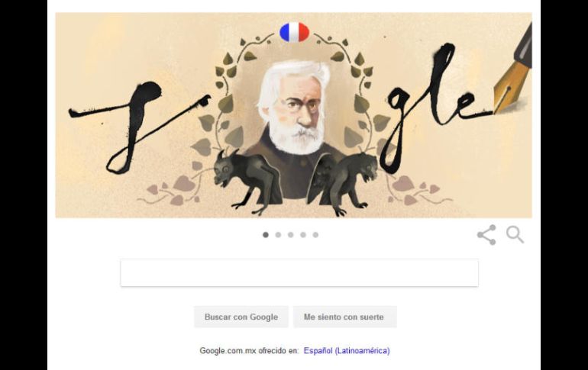The image size is (588, 370).
Task: Select the third doodle slide dot
Action: 291,235
